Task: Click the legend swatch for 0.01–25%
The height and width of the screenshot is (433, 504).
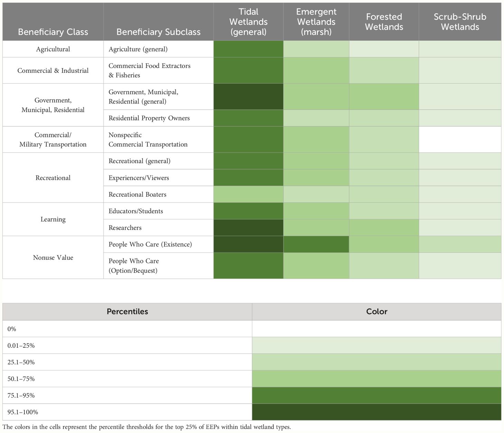Action: (x=377, y=345)
